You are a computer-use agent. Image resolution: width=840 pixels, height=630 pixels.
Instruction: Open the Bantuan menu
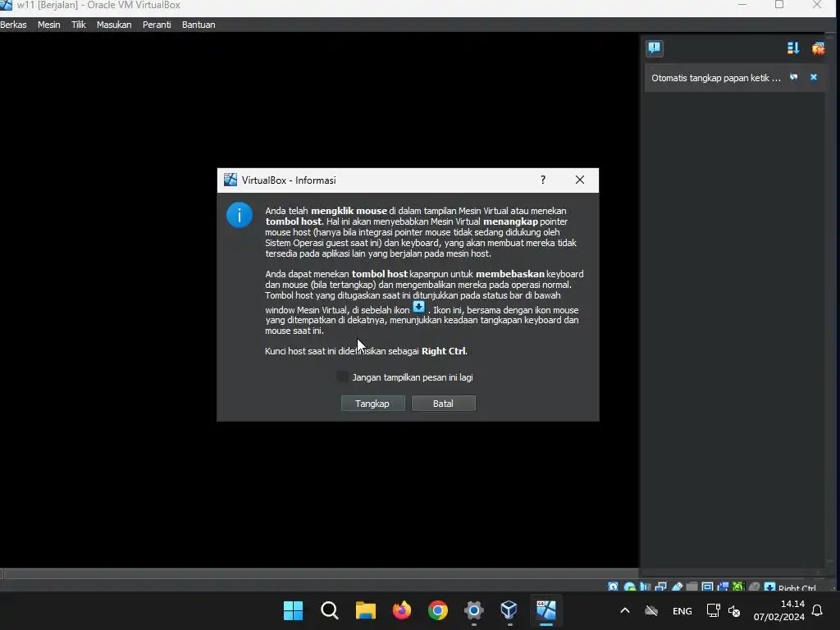[199, 25]
